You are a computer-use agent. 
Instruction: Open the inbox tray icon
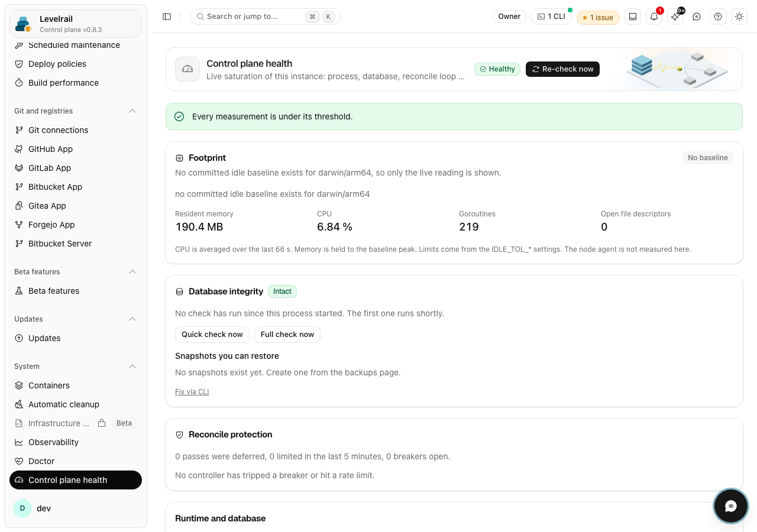pos(633,17)
